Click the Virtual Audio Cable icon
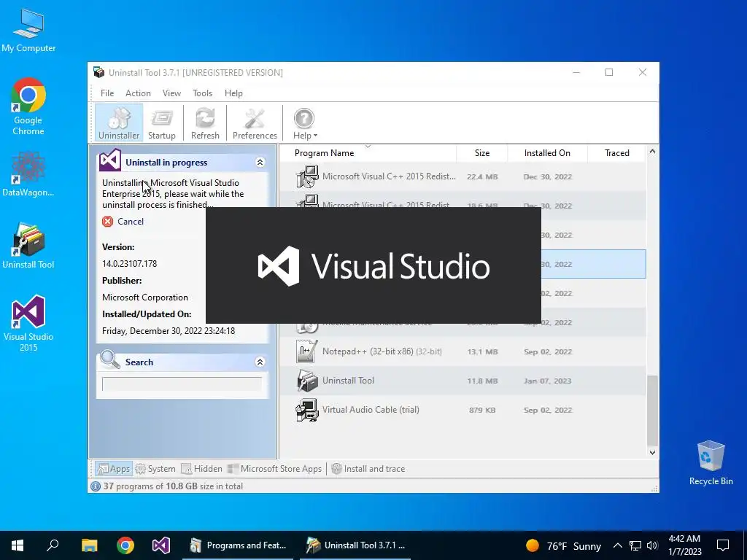 [307, 410]
